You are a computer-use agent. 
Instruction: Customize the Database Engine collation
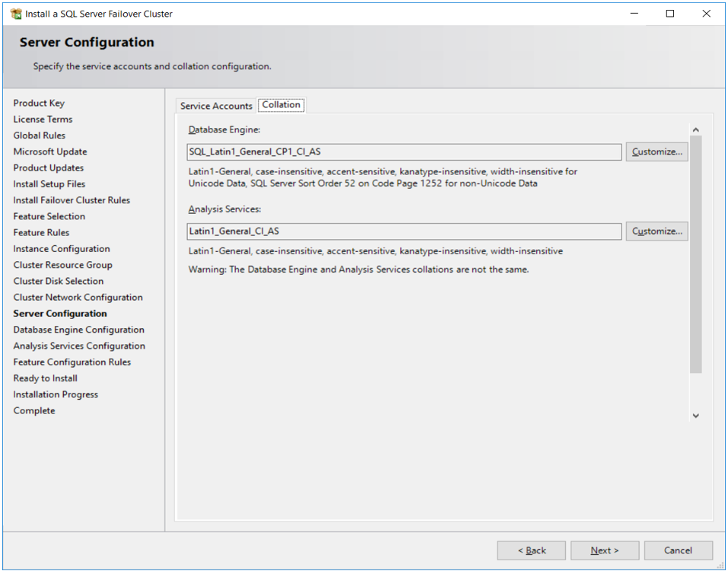click(x=656, y=152)
